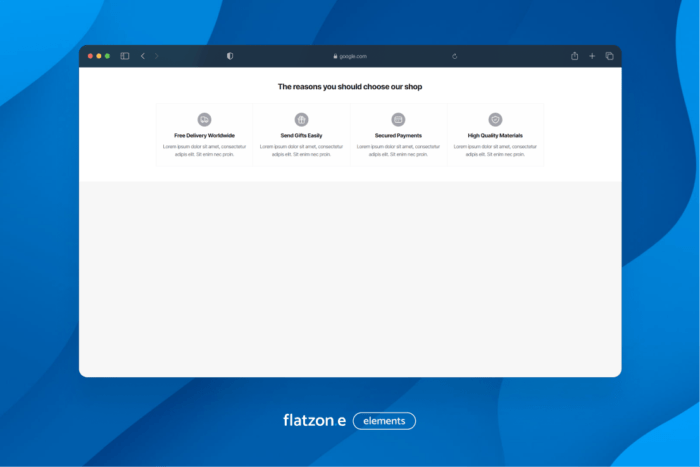Reload the page with the refresh icon

[x=455, y=56]
